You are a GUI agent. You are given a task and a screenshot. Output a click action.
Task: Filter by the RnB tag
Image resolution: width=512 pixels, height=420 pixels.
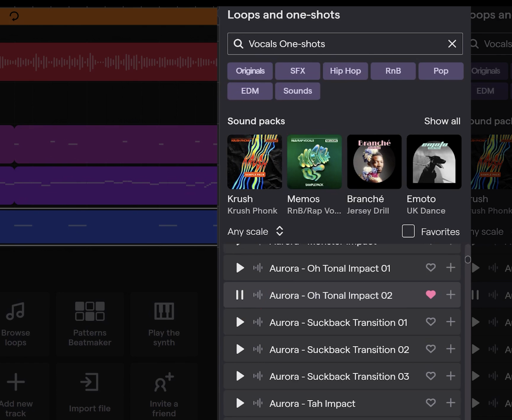393,71
